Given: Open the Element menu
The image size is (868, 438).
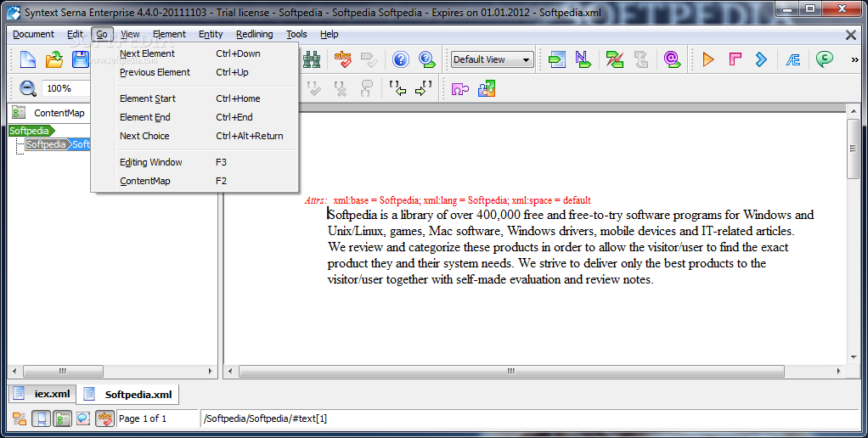Looking at the screenshot, I should [169, 34].
